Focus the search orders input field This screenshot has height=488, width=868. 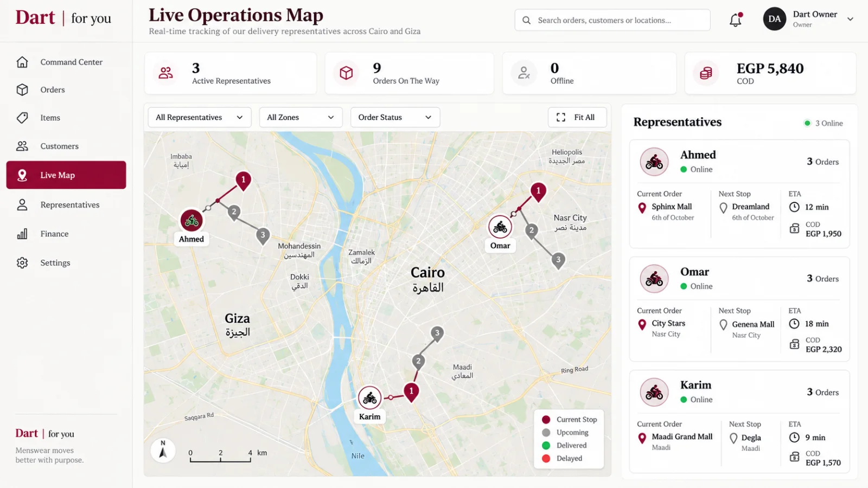[x=612, y=20]
